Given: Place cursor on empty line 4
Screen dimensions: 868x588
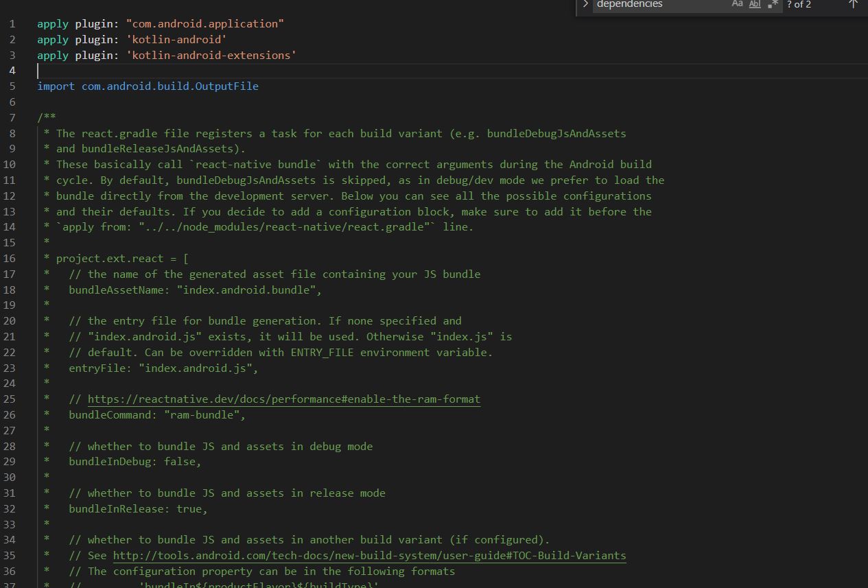Looking at the screenshot, I should pos(38,71).
